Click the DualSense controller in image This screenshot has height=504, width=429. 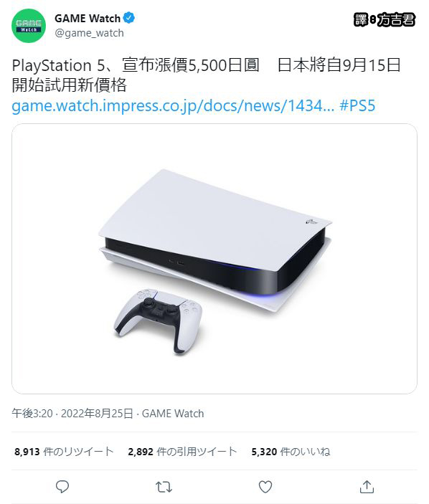[158, 320]
